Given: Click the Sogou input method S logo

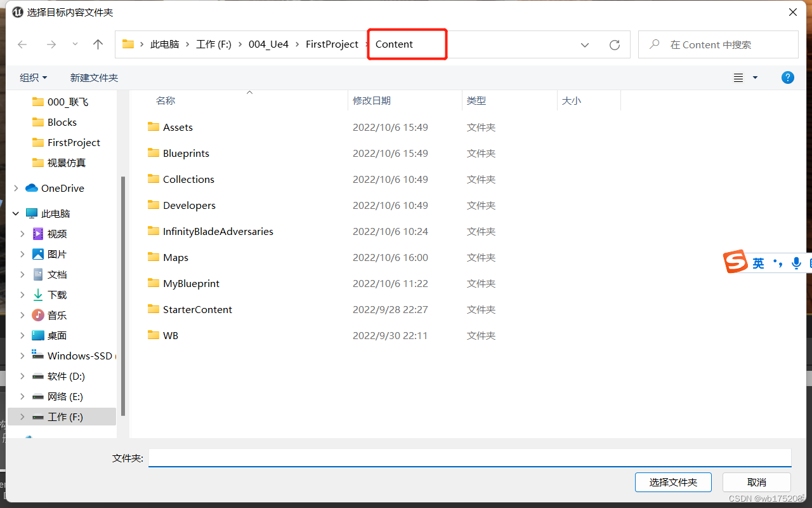Looking at the screenshot, I should 736,262.
